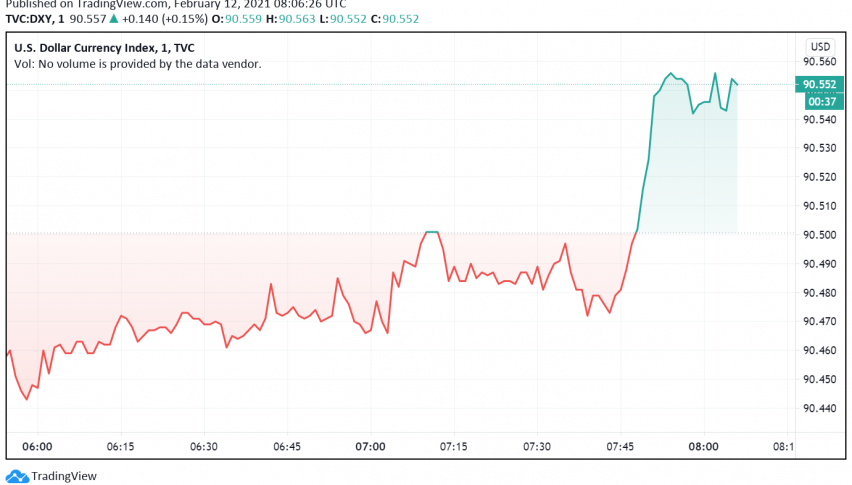Click the 90.480 price axis label
Viewport: 852px width, 485px height.
(x=820, y=293)
